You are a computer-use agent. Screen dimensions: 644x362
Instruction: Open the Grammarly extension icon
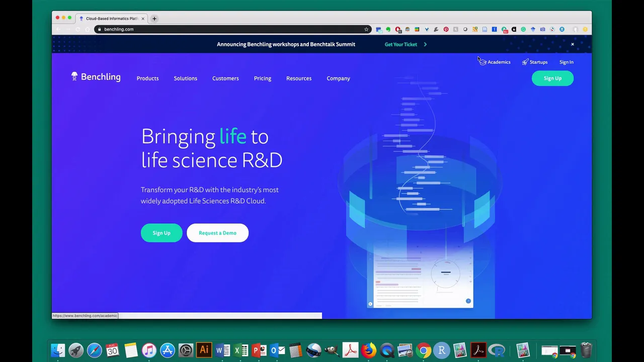click(523, 29)
